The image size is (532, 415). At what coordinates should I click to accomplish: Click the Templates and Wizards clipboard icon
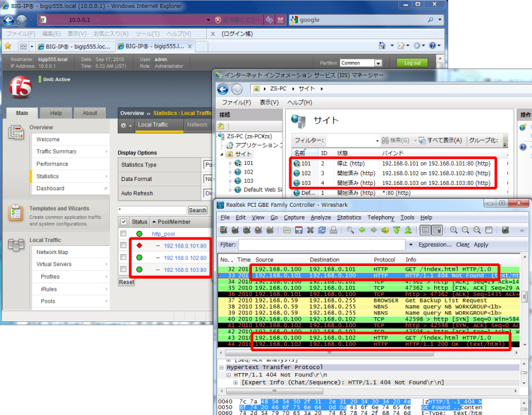pyautogui.click(x=16, y=213)
